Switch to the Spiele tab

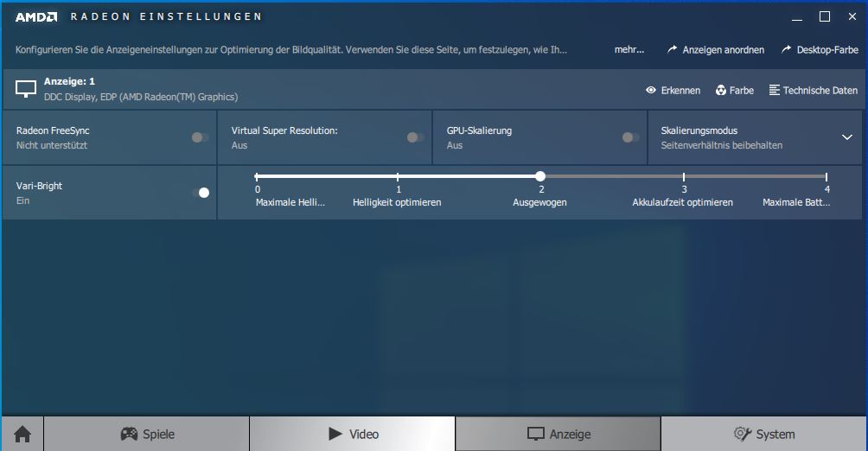147,434
